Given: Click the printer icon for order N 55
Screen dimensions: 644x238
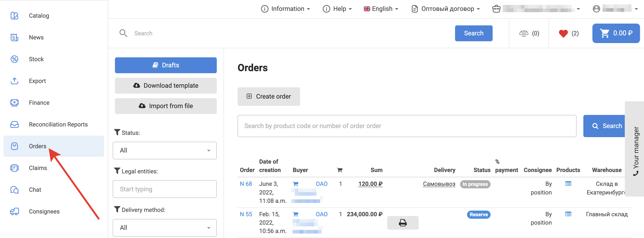Looking at the screenshot, I should pos(403,223).
